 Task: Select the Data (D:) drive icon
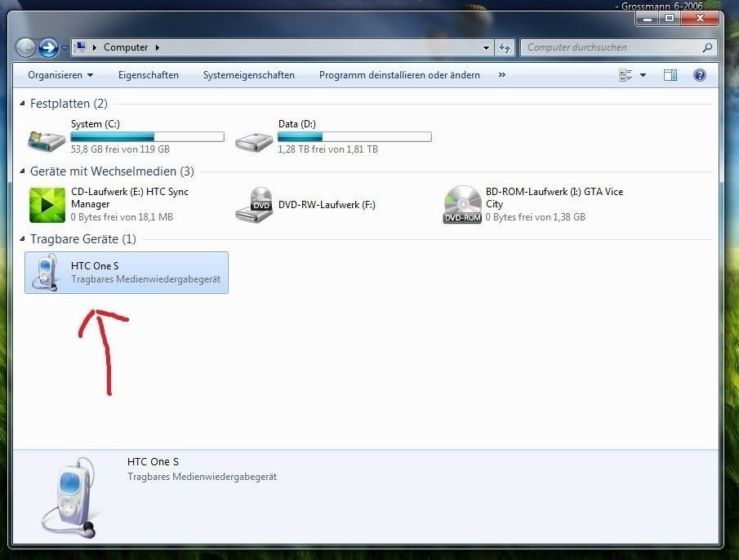pyautogui.click(x=254, y=141)
